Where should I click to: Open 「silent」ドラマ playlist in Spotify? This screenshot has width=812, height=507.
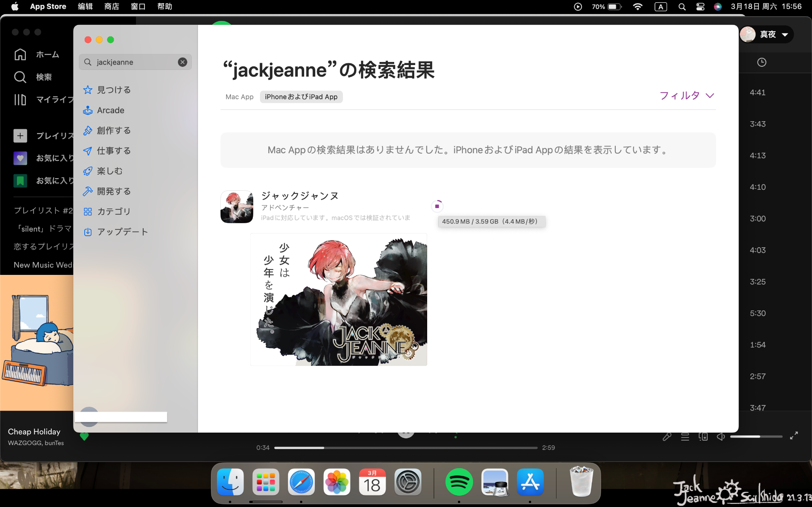[43, 229]
